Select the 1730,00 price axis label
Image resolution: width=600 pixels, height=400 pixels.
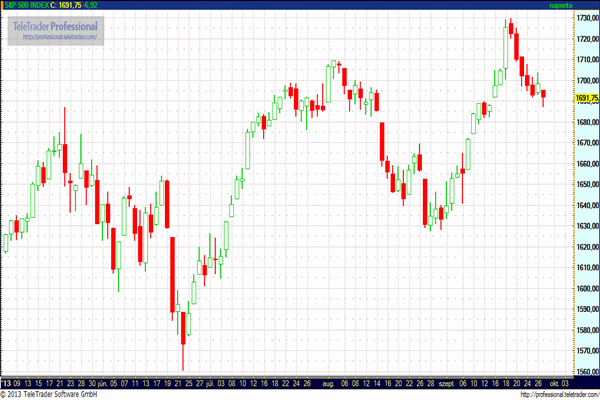pyautogui.click(x=585, y=17)
